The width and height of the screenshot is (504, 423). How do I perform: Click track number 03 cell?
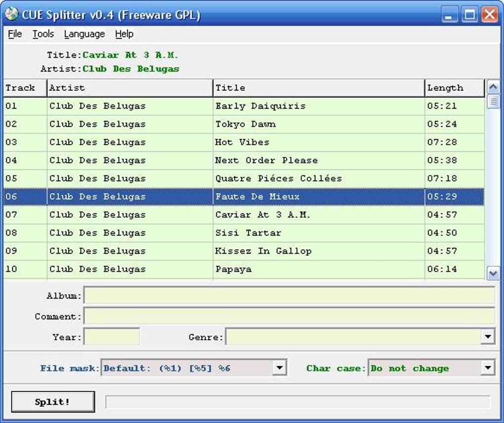click(25, 142)
